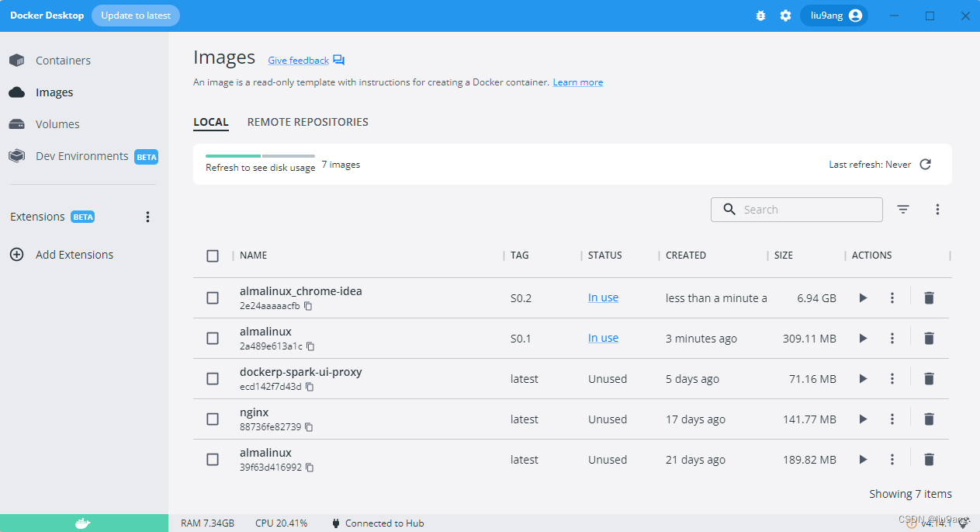980x532 pixels.
Task: Sort images by the CREATED column header
Action: 686,256
